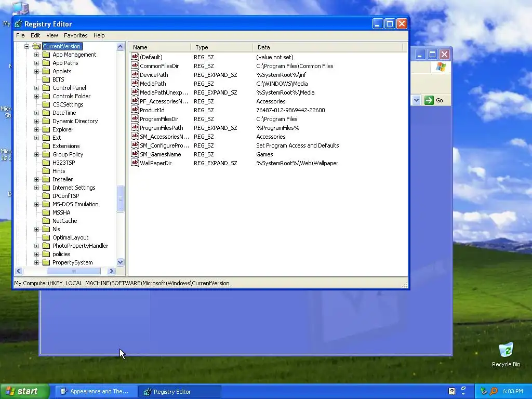
Task: Click the string icon of (Default) value
Action: point(135,57)
